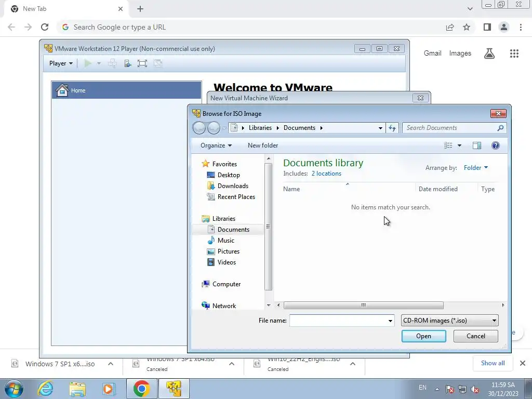
Task: Click the share page icon in Chrome
Action: pyautogui.click(x=450, y=27)
